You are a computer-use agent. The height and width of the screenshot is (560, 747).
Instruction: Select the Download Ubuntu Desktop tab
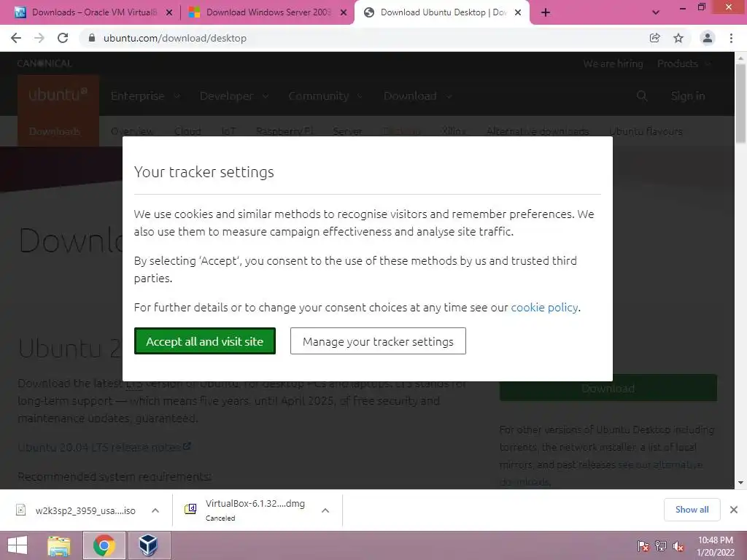(443, 12)
